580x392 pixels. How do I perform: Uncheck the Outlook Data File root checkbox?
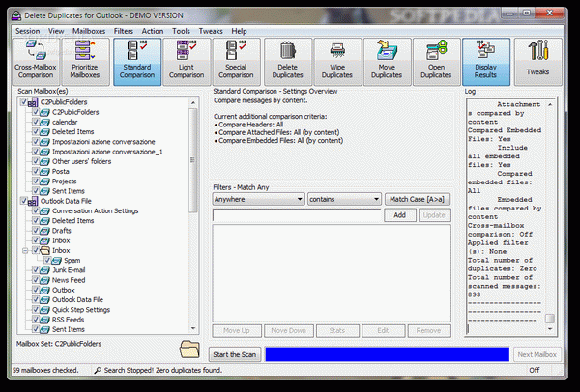(x=23, y=201)
